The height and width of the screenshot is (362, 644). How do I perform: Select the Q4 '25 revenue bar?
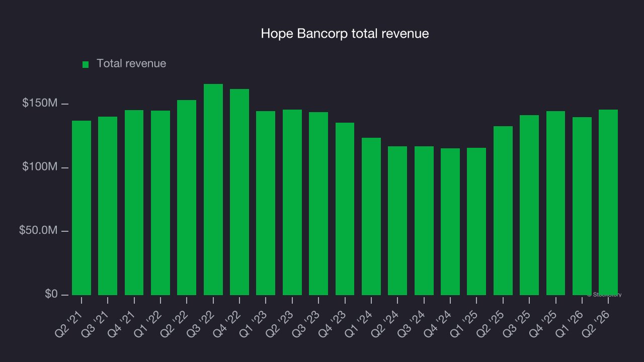[x=556, y=203]
